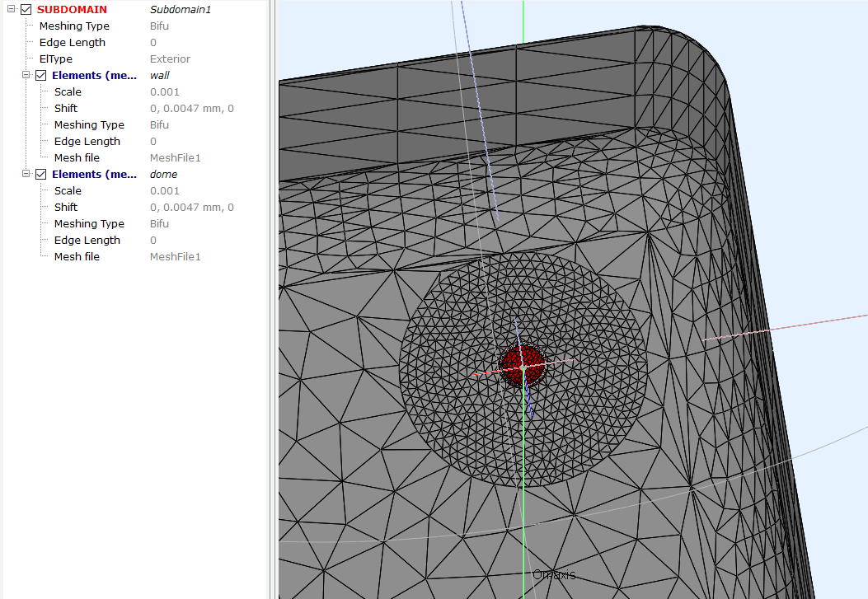Click Scale property under dome
The height and width of the screenshot is (599, 868).
[68, 191]
